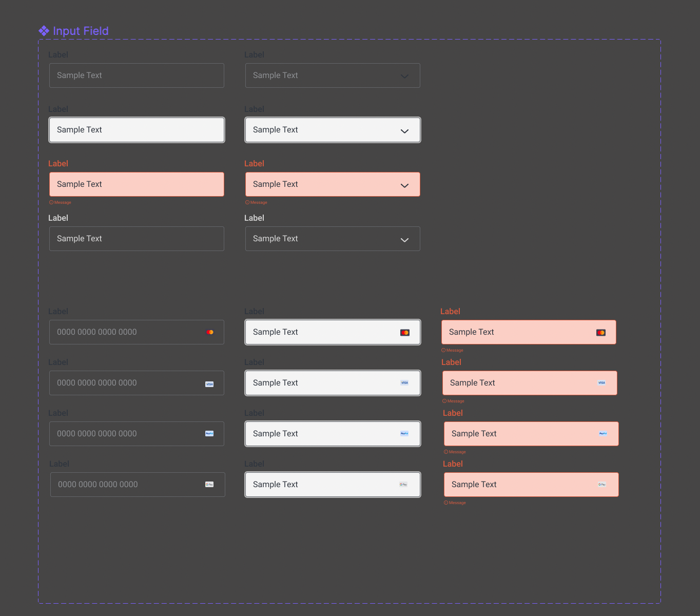Click Google Pay icon in the white focused field

coord(403,484)
